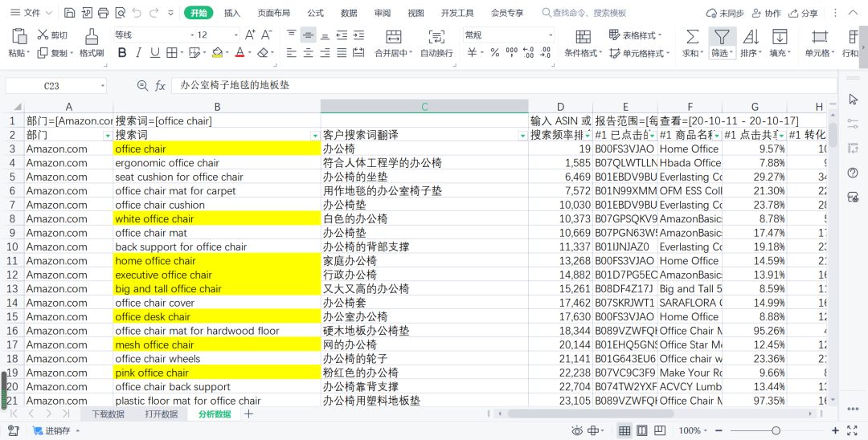Image resolution: width=868 pixels, height=440 pixels.
Task: Collapse the ribbon with the chevron at top right
Action: (x=853, y=13)
